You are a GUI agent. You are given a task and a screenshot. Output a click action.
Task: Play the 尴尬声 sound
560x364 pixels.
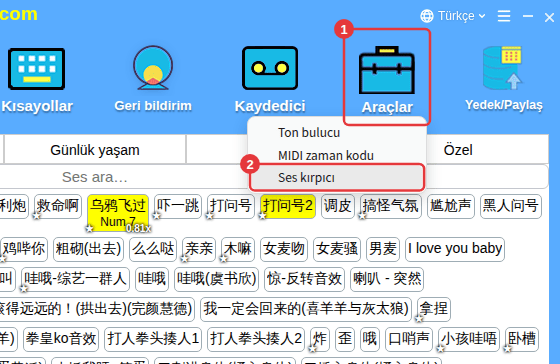451,206
